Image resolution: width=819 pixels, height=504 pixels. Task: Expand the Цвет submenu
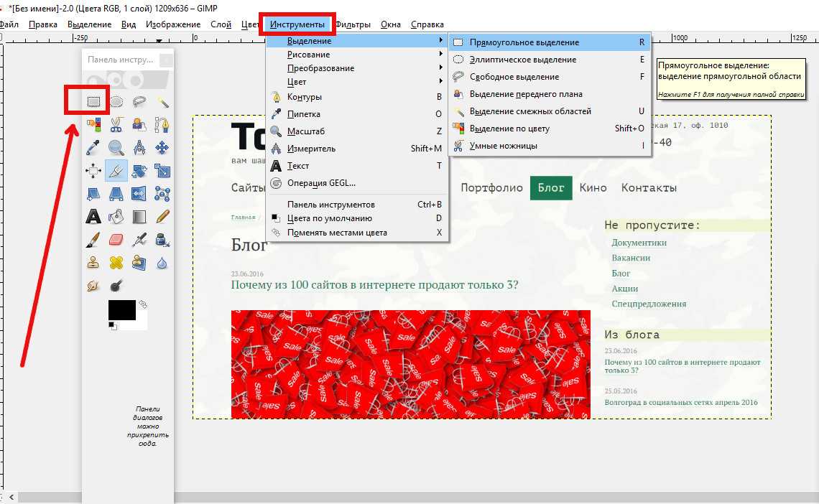click(x=297, y=82)
